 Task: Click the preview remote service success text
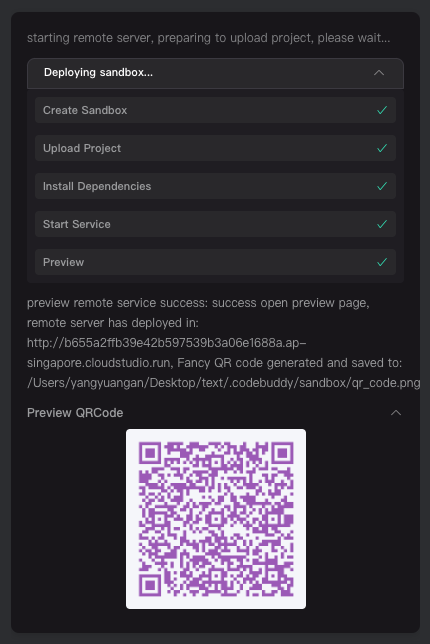coord(198,303)
